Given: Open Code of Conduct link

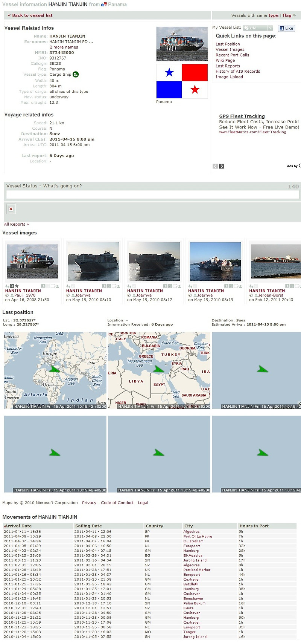Looking at the screenshot, I should [117, 503].
